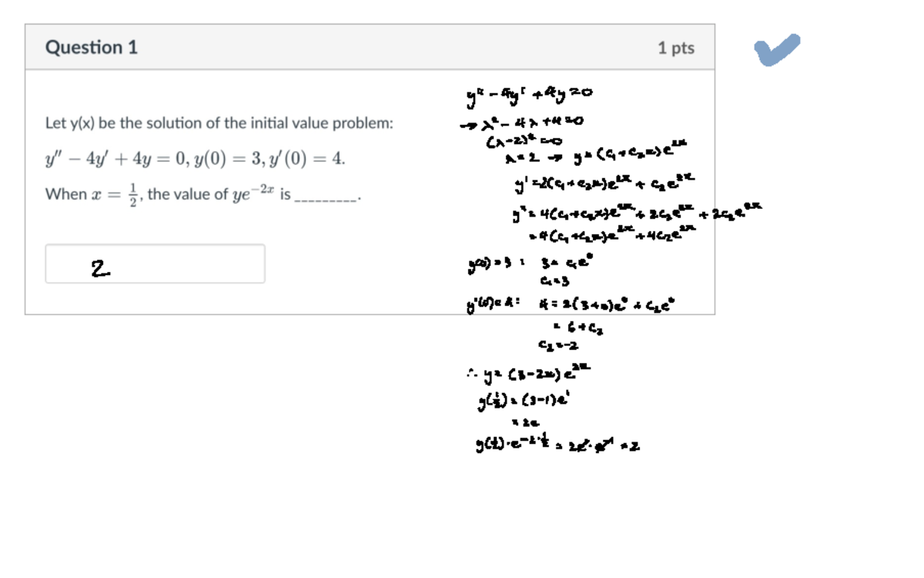Click the 1 pts label
924x578 pixels.
pos(676,48)
